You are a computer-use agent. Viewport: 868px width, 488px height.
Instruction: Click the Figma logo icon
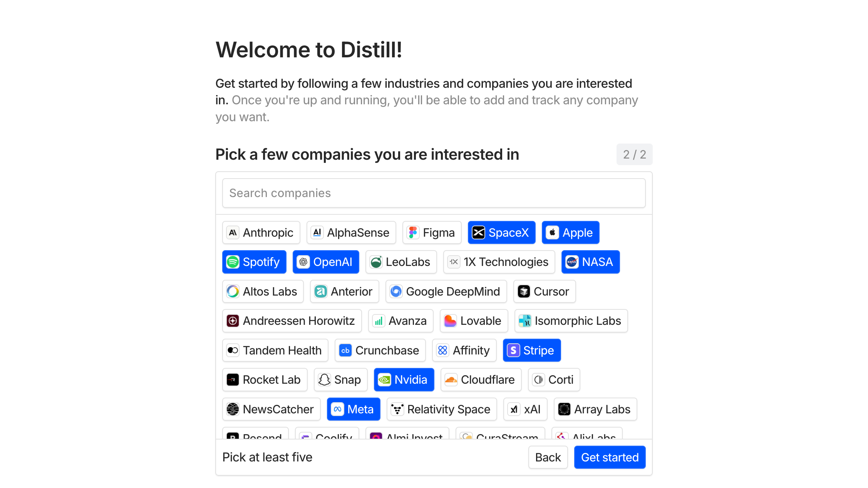(413, 232)
